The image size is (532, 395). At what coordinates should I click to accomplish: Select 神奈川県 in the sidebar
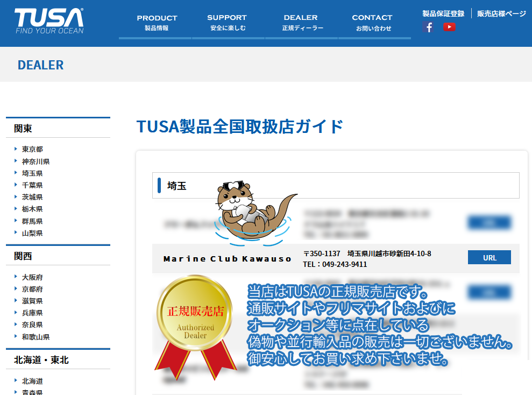coord(36,161)
